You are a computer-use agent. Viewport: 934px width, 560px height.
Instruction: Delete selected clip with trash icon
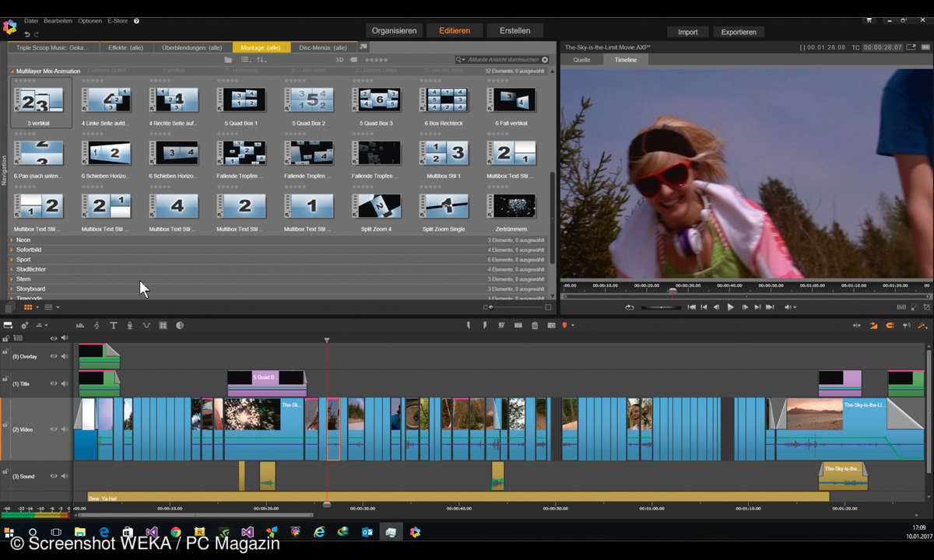535,325
